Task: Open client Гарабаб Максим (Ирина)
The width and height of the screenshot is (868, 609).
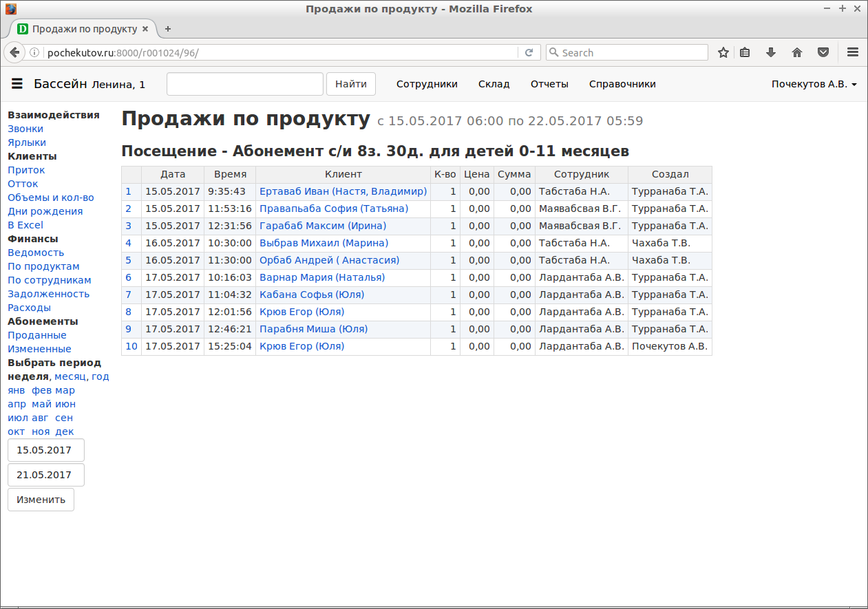Action: click(323, 226)
